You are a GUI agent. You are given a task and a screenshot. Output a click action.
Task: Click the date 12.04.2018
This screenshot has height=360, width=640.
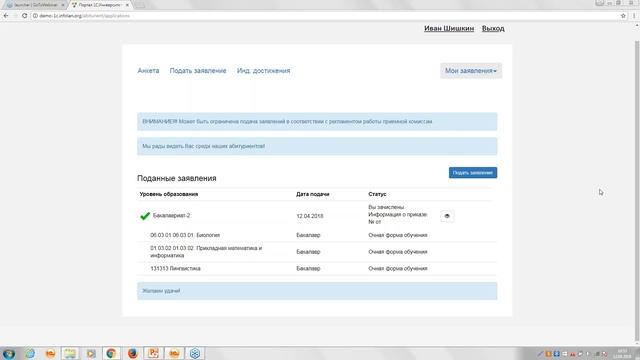tap(310, 216)
